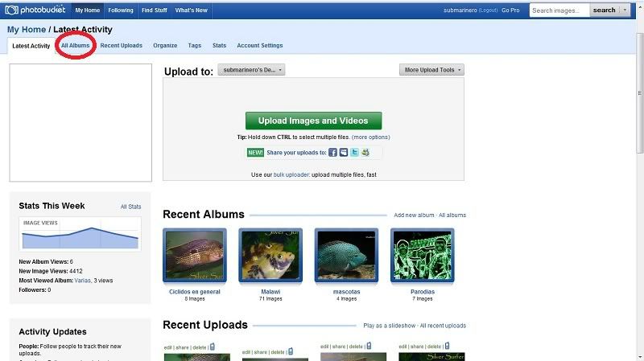Click the Silver Surfer recent upload thumbnail
Image resolution: width=644 pixels, height=361 pixels.
click(x=431, y=357)
